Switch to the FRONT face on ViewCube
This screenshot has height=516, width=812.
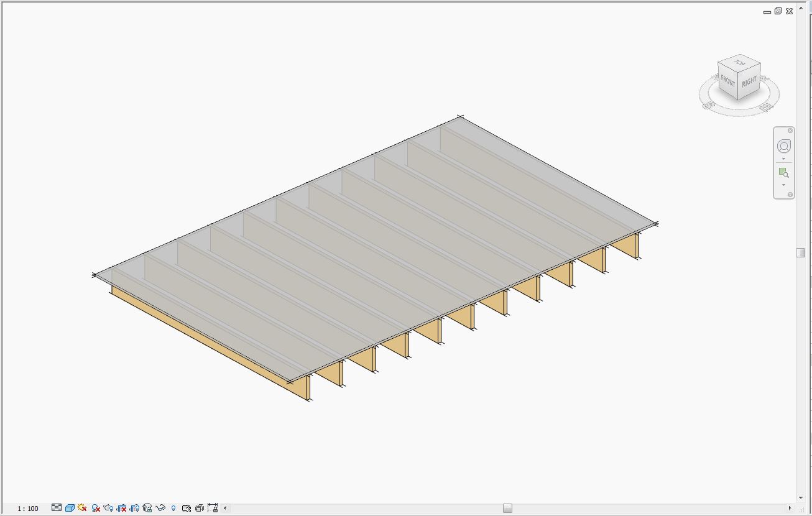click(727, 80)
